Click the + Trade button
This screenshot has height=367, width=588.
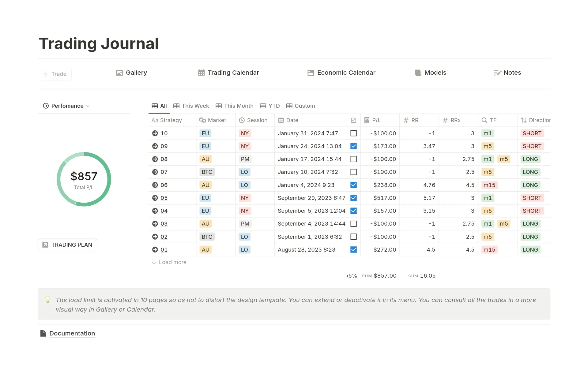[x=55, y=74]
